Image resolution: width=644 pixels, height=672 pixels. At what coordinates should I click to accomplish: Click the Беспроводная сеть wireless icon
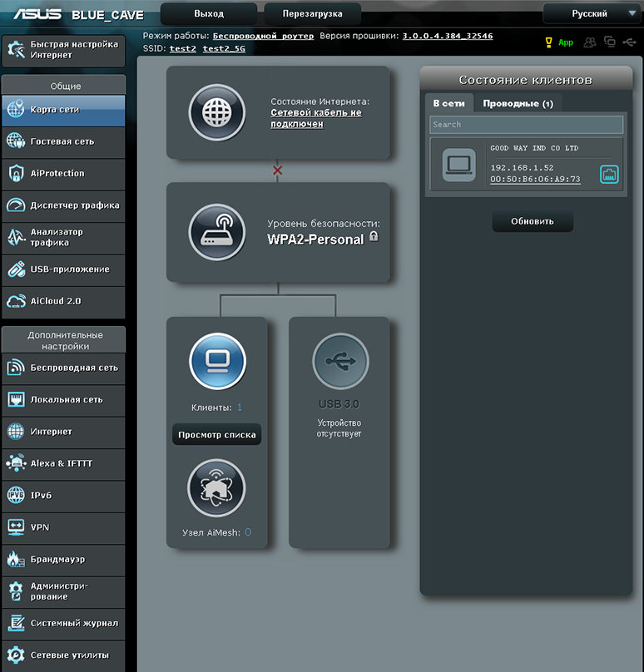pos(16,368)
